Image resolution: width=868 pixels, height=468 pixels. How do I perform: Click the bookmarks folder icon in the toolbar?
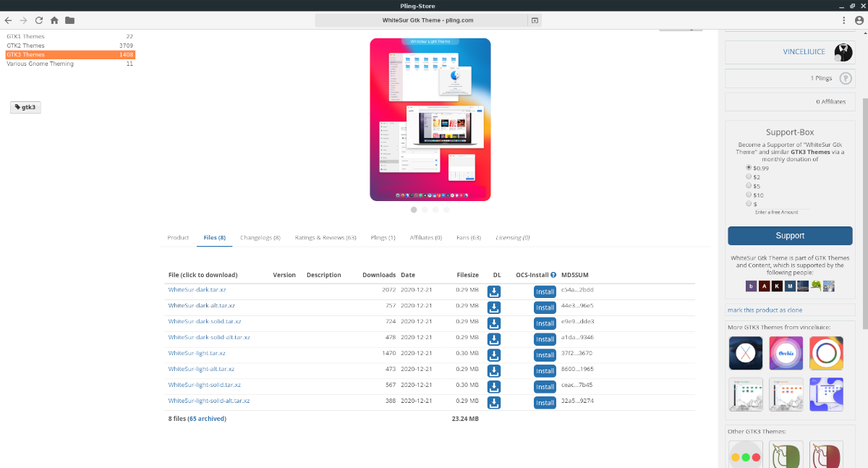point(69,20)
